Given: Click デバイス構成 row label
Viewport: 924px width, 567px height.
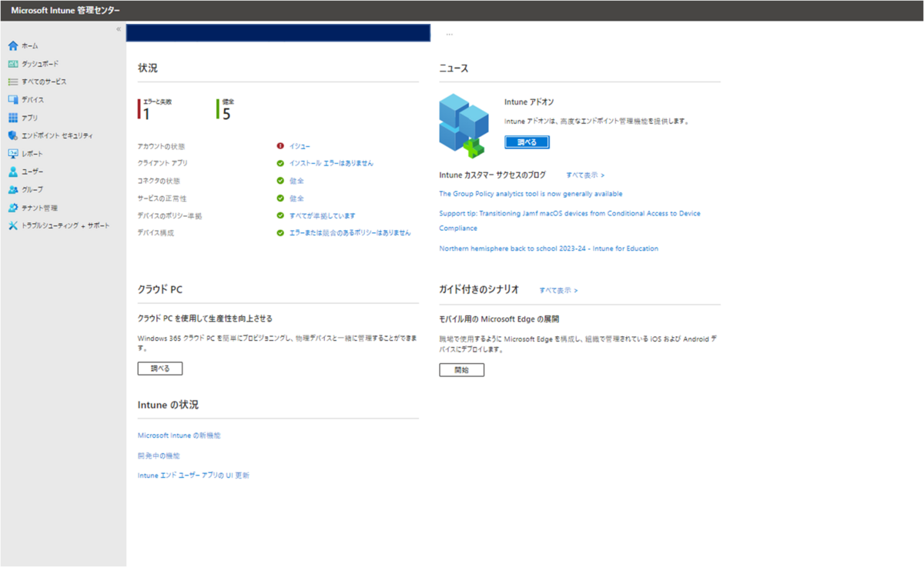Looking at the screenshot, I should coord(156,232).
